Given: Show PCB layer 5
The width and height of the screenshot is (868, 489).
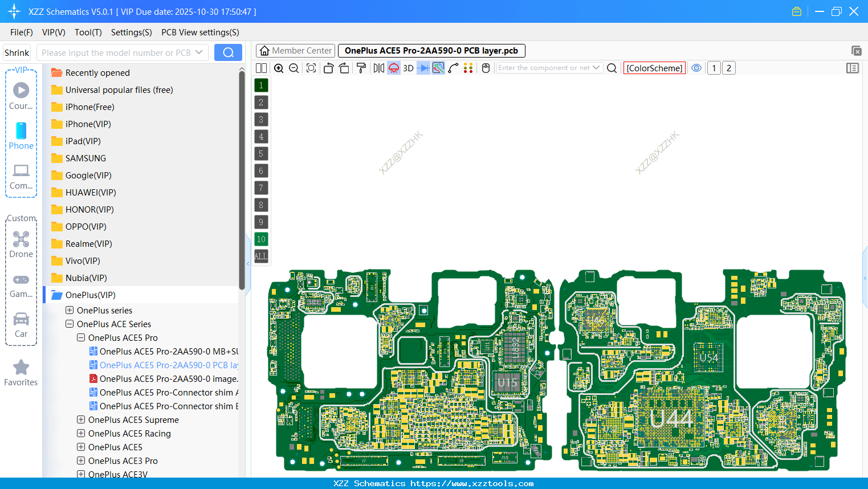Looking at the screenshot, I should 261,154.
